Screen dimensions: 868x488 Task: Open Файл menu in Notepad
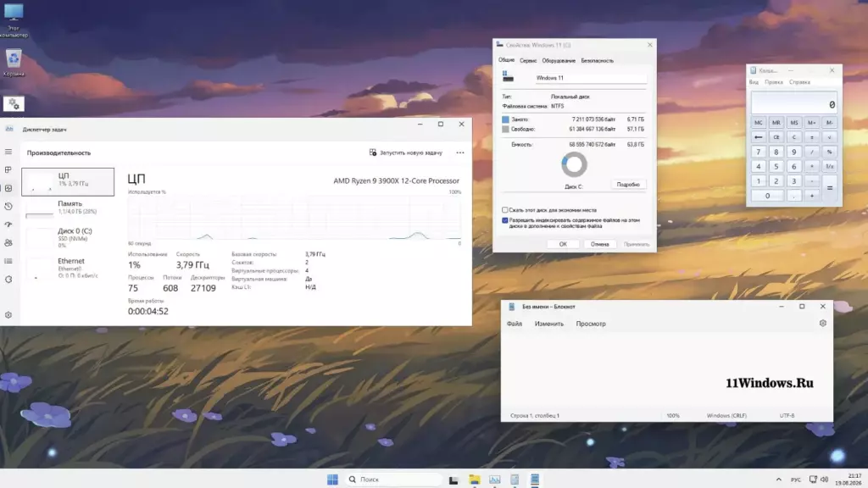[515, 324]
